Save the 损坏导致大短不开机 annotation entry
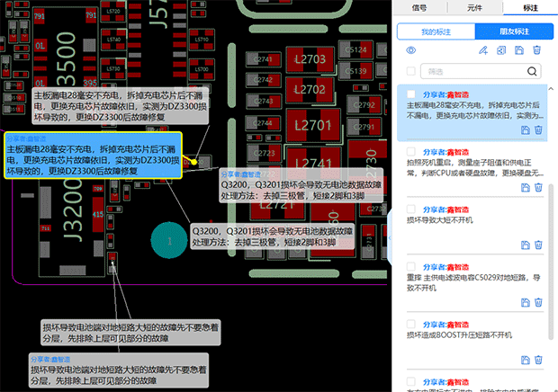 point(526,245)
